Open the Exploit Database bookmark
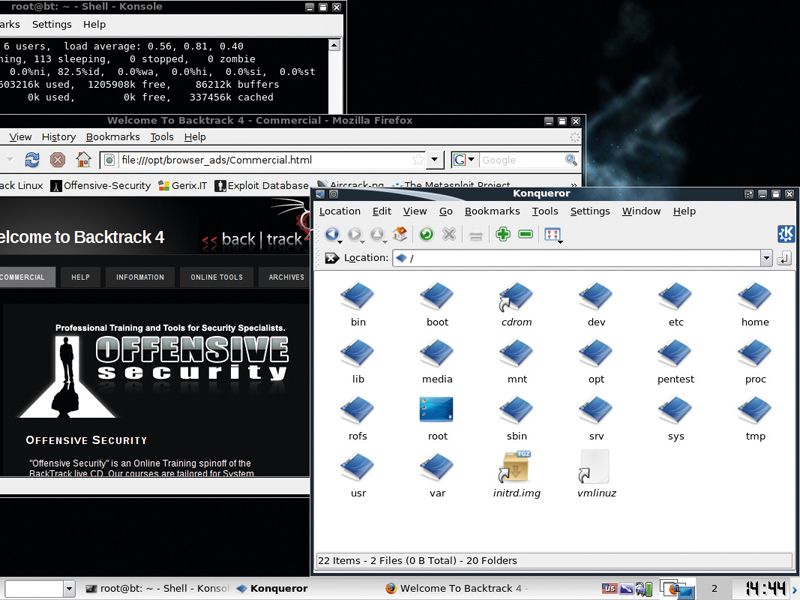 click(263, 184)
